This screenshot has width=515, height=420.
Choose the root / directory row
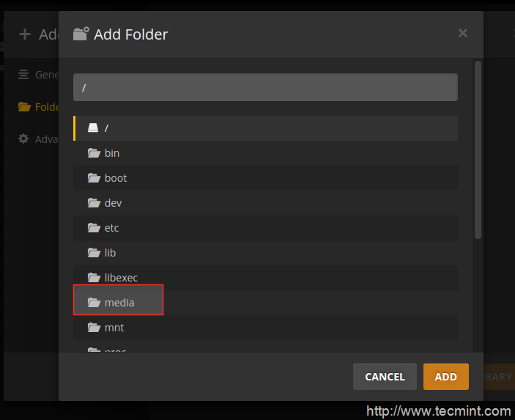coord(265,128)
